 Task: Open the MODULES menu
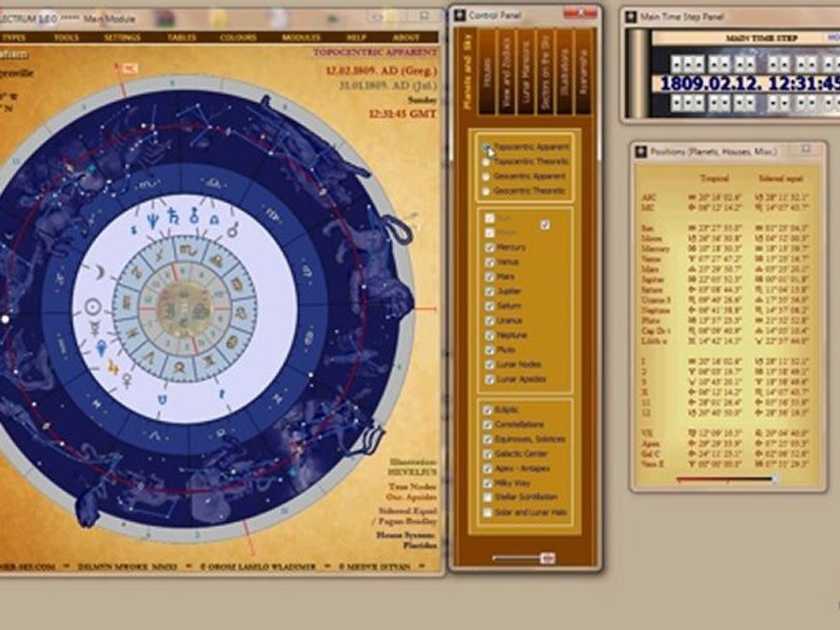tap(301, 37)
